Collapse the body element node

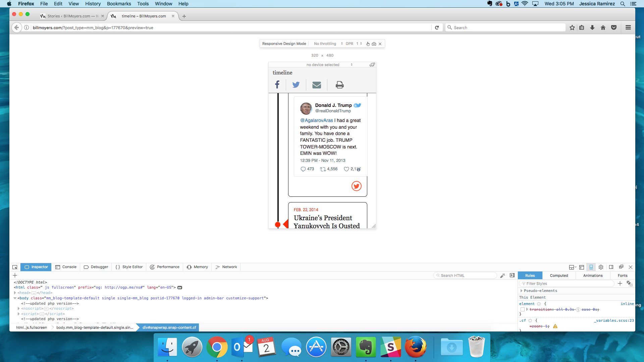pos(15,298)
